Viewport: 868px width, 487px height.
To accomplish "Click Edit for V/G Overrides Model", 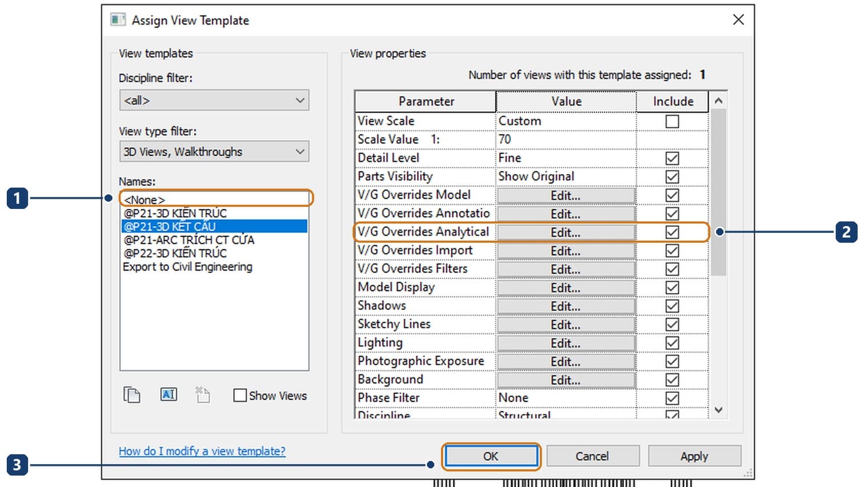I will pyautogui.click(x=566, y=196).
